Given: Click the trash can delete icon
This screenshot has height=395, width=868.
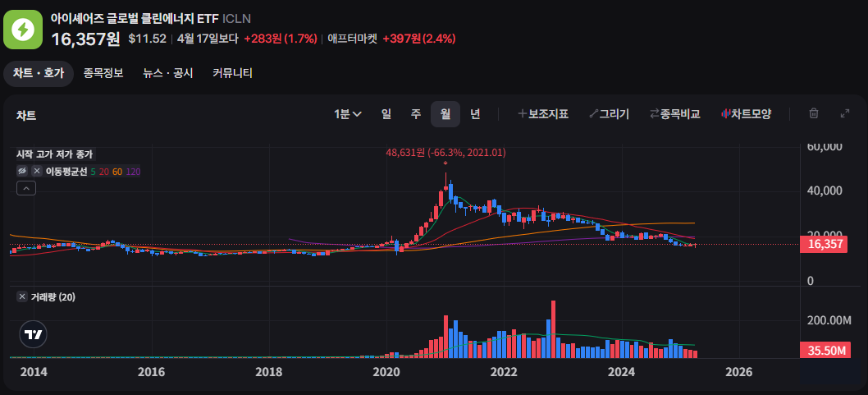Looking at the screenshot, I should coord(814,113).
